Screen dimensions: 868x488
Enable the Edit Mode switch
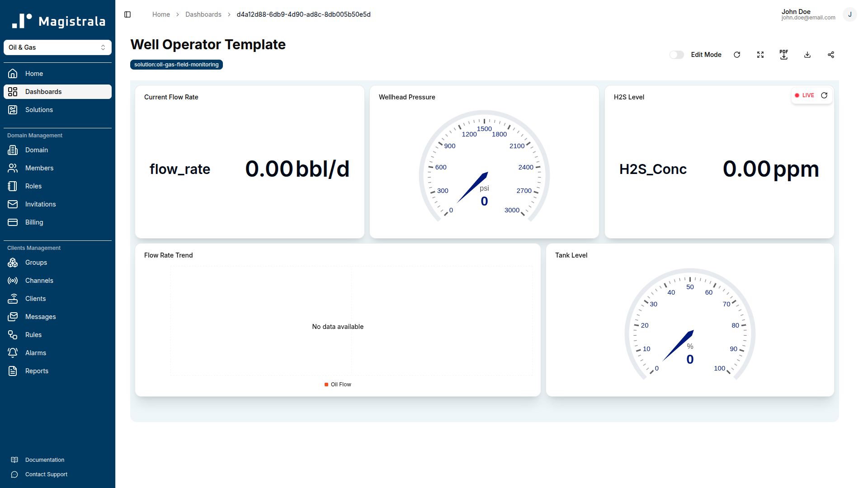677,55
